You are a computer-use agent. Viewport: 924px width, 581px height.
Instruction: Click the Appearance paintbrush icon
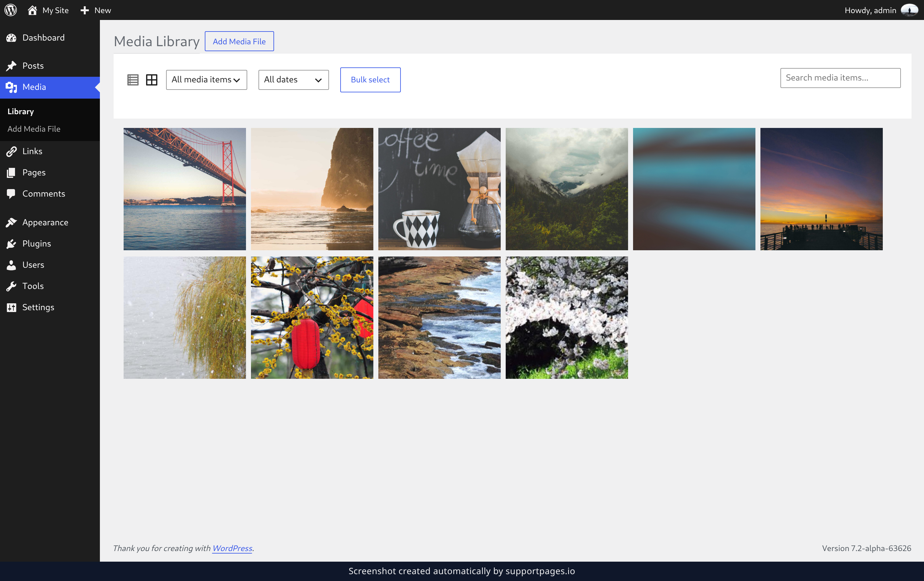(11, 222)
